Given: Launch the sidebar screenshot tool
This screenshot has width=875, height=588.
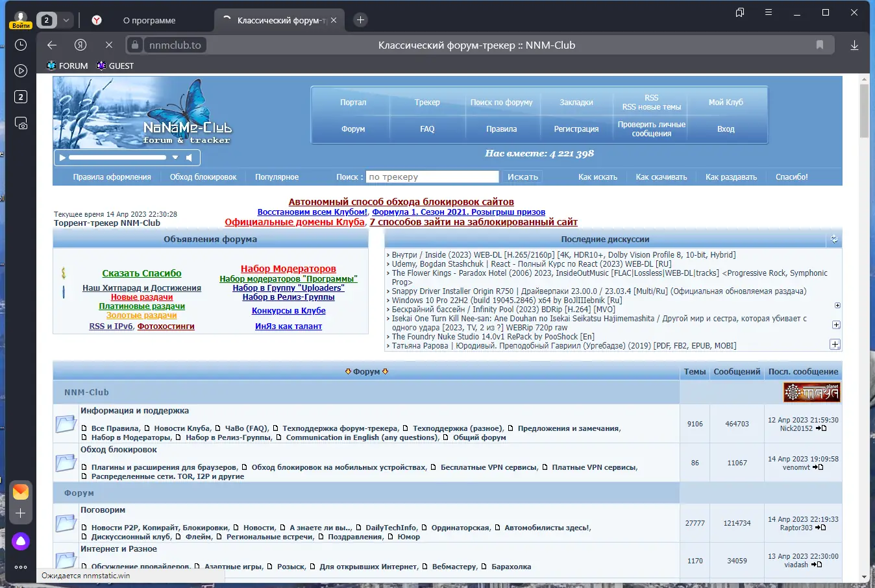Looking at the screenshot, I should tap(21, 123).
